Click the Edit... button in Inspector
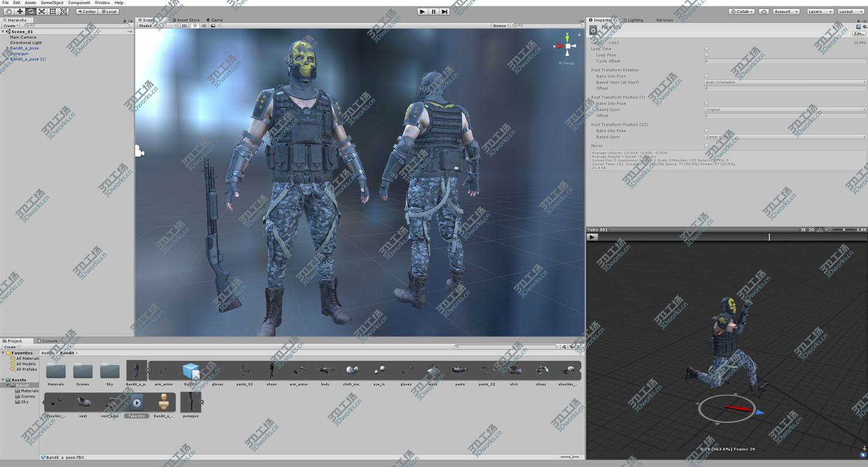This screenshot has width=868, height=467. coord(859,34)
